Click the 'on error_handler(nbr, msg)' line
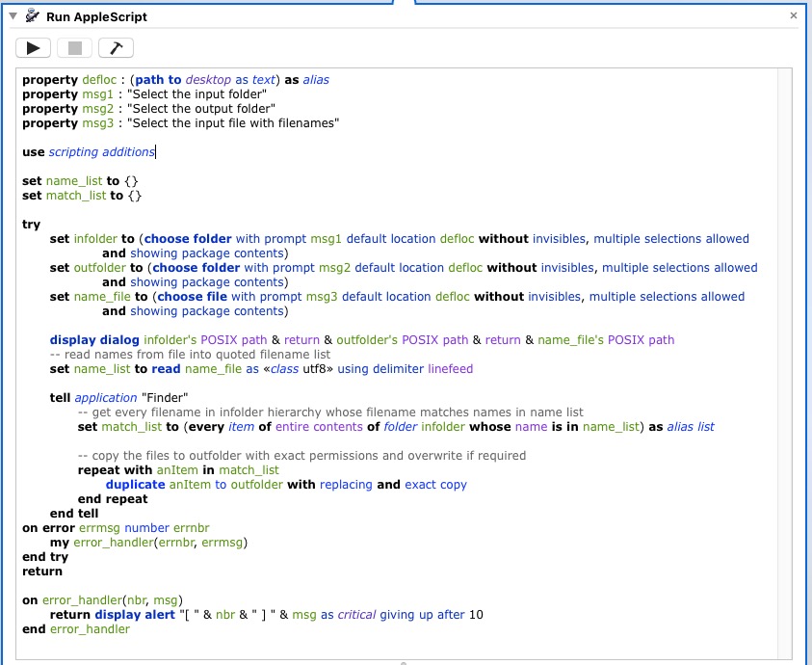The height and width of the screenshot is (665, 812). pyautogui.click(x=102, y=600)
